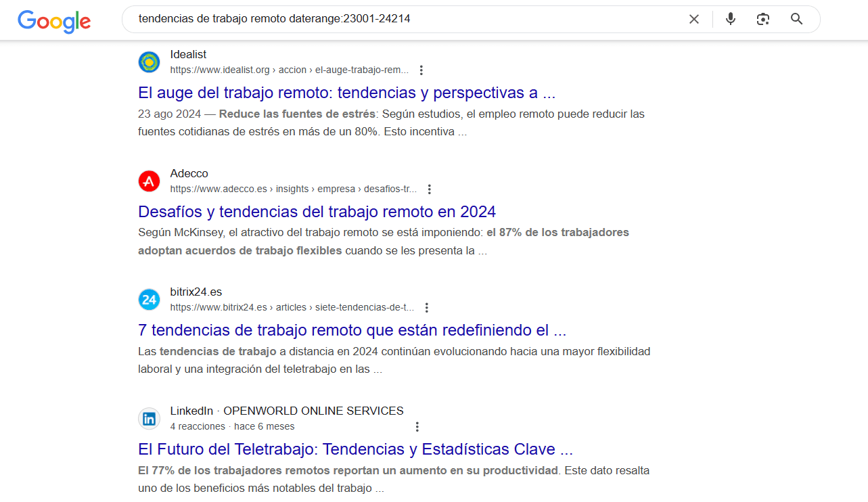Clear the search query with X icon
The width and height of the screenshot is (868, 502).
(x=693, y=19)
